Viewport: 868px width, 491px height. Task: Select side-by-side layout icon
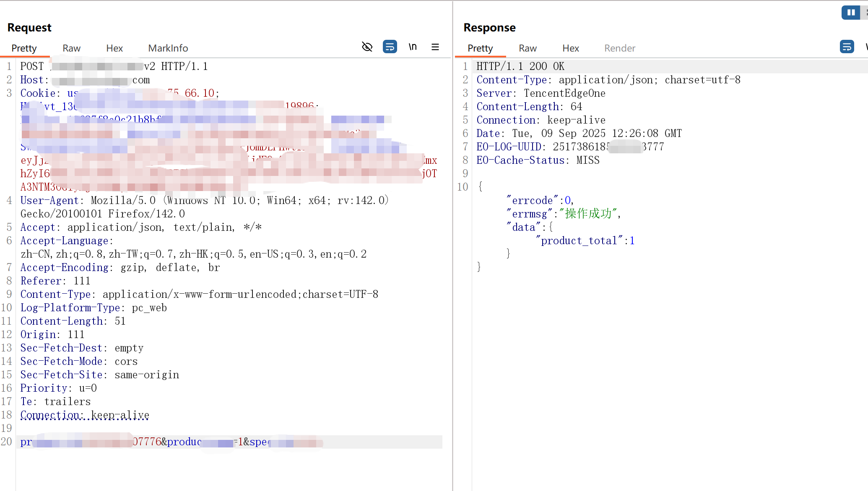pyautogui.click(x=851, y=13)
